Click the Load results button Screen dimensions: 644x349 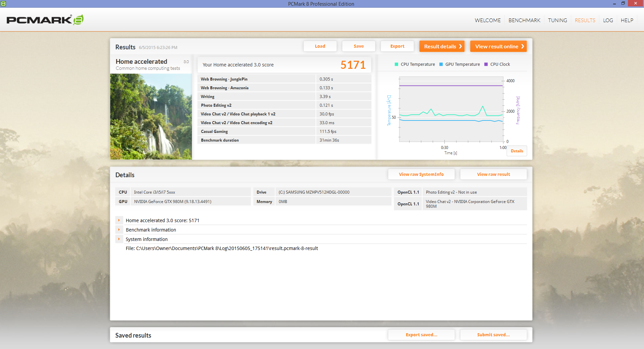[320, 46]
